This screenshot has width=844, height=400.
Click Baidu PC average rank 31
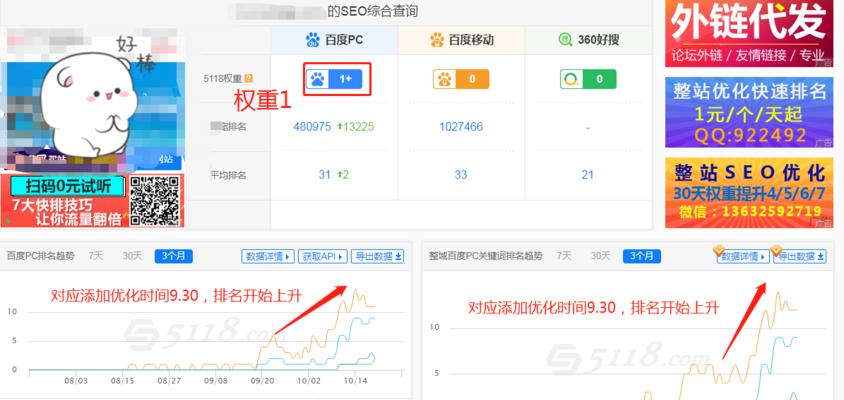[324, 175]
